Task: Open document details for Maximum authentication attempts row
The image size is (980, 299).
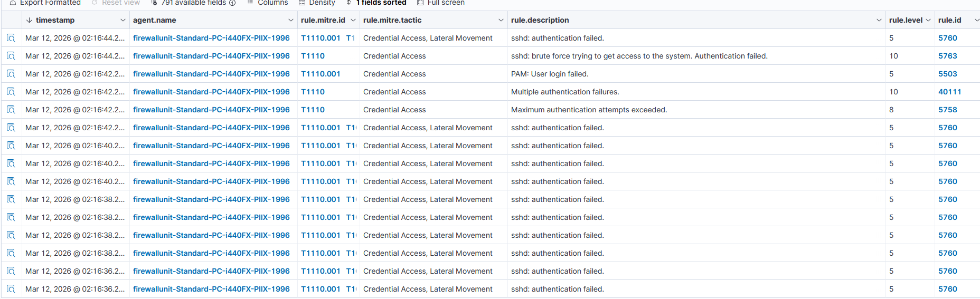Action: pyautogui.click(x=11, y=110)
